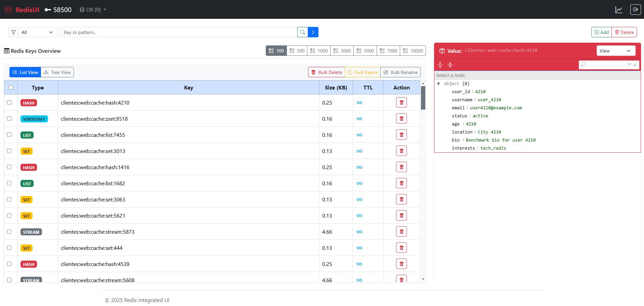Click the logout icon in top bar
Screen dimensions: 644x306
pyautogui.click(x=635, y=9)
